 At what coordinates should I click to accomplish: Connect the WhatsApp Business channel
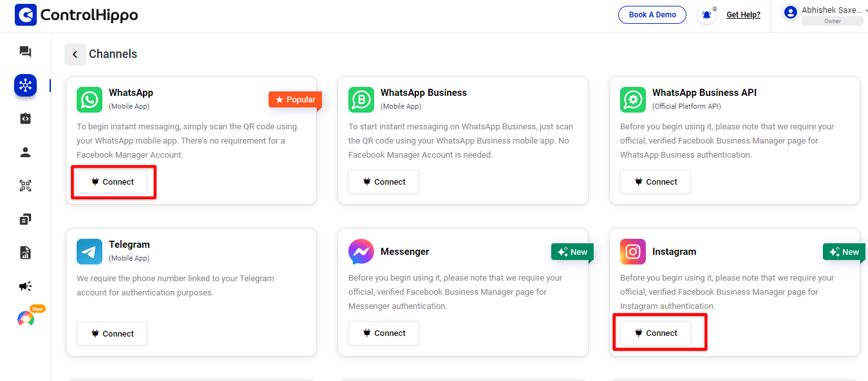(383, 181)
